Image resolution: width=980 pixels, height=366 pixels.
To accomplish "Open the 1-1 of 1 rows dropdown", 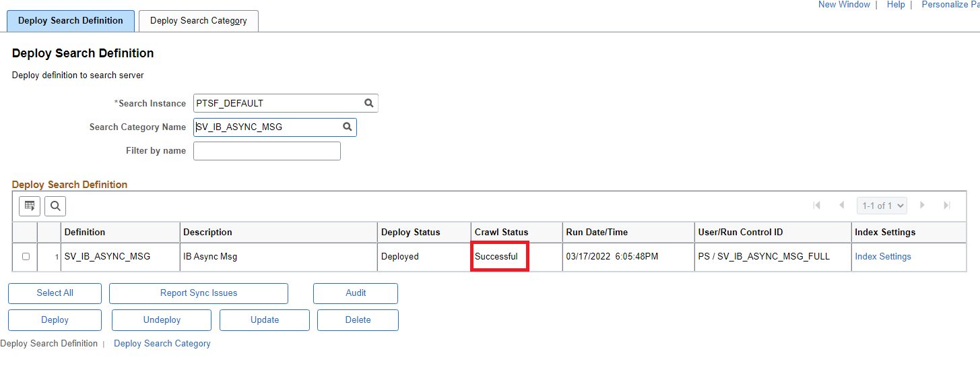I will pyautogui.click(x=882, y=206).
